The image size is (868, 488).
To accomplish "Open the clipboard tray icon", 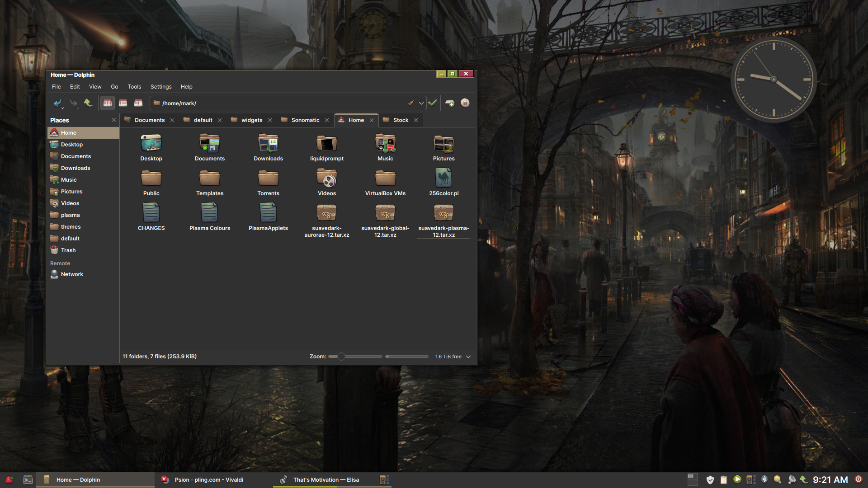I will (x=724, y=479).
